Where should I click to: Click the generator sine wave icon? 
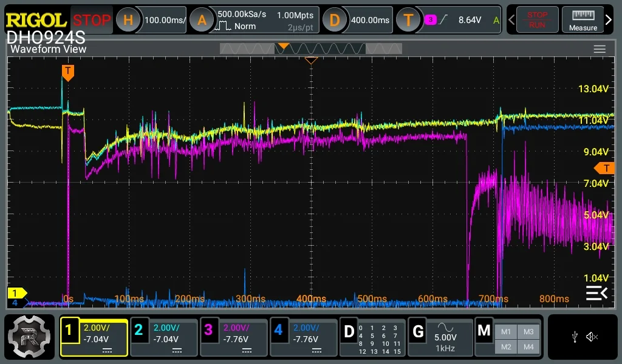[x=445, y=327]
